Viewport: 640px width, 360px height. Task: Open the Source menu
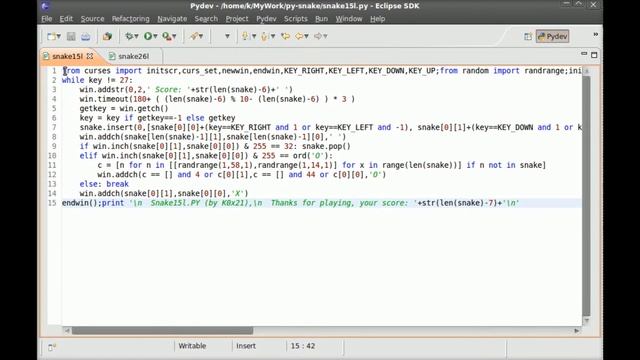pos(92,19)
